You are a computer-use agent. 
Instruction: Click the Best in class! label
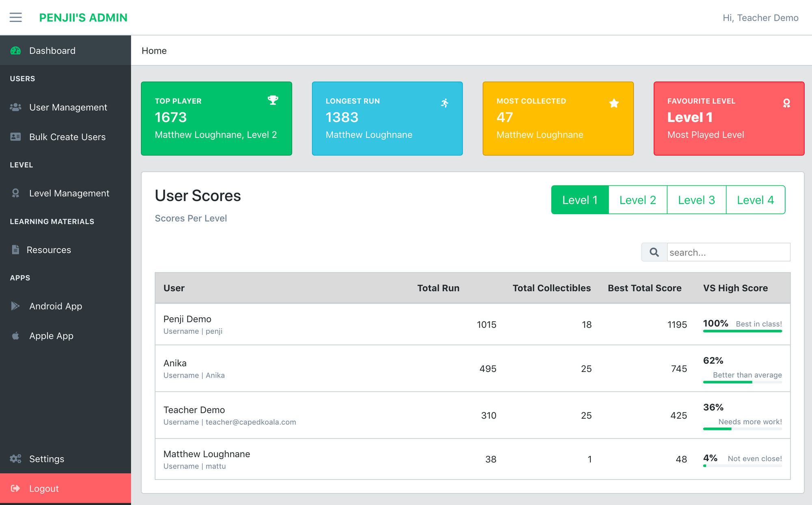coord(759,324)
